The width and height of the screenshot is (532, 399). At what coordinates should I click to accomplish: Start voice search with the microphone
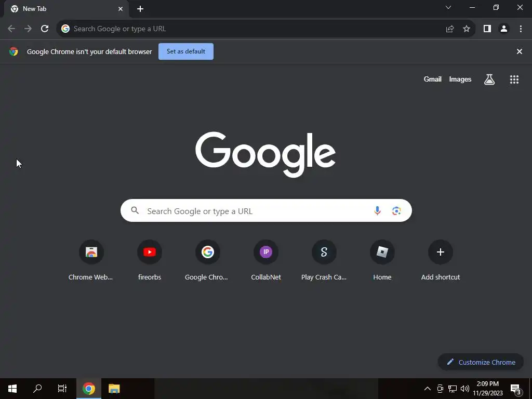(x=377, y=211)
